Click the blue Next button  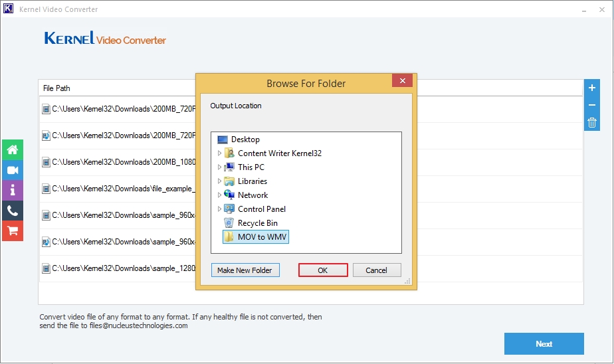[544, 343]
